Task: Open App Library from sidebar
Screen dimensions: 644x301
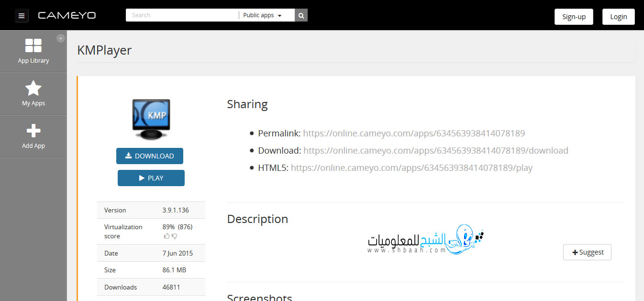Action: click(33, 51)
